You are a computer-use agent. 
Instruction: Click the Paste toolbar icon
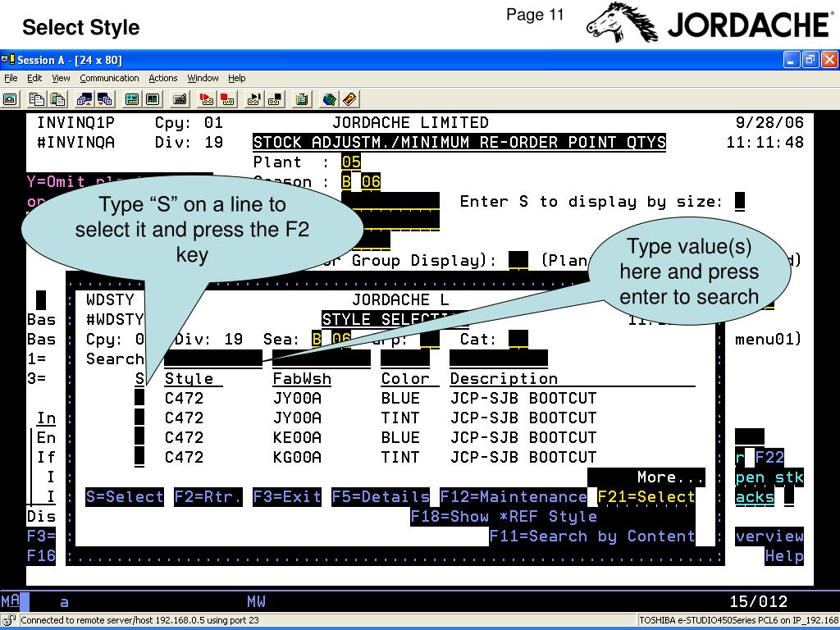tap(57, 99)
